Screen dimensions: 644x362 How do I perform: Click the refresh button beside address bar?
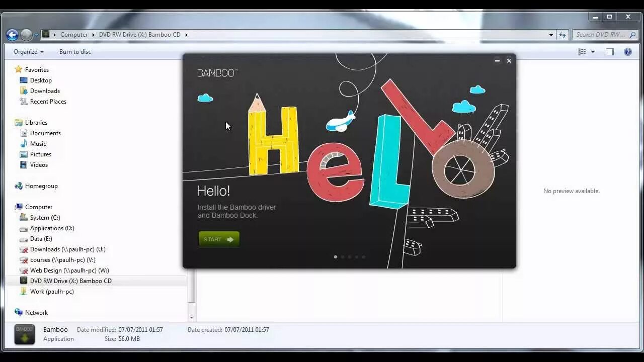point(562,35)
